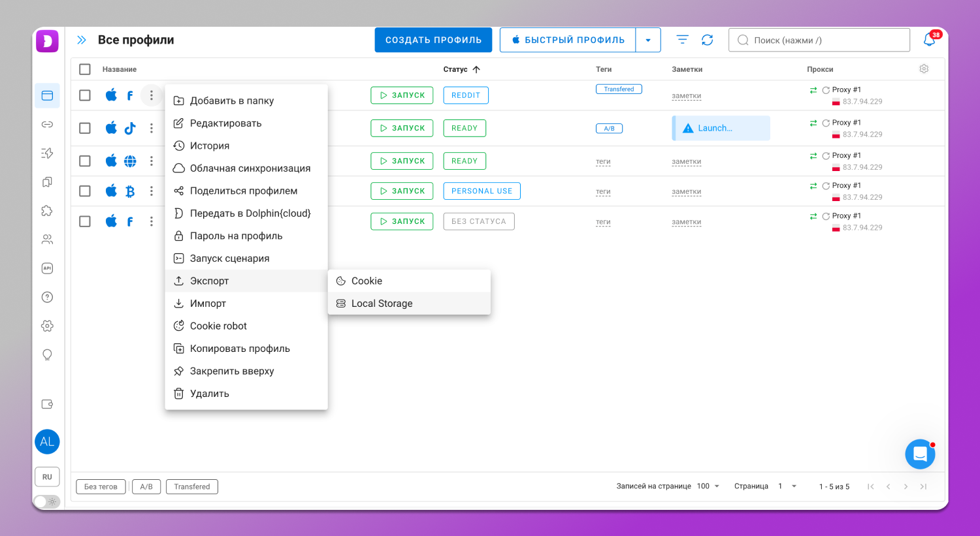This screenshot has width=980, height=536.
Task: Open the support chat bubble
Action: (920, 454)
